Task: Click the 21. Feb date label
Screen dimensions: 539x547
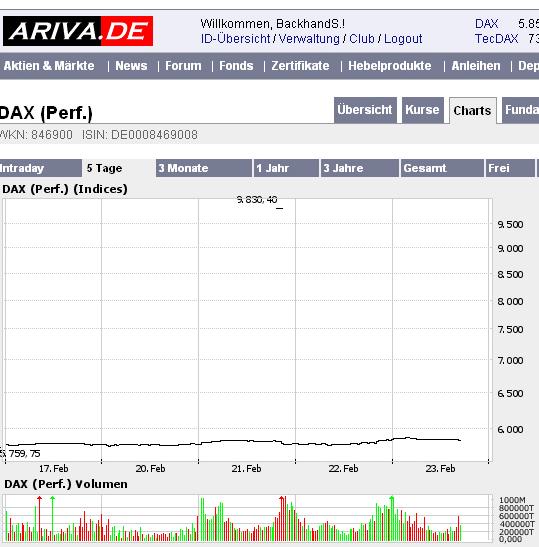Action: click(x=247, y=469)
